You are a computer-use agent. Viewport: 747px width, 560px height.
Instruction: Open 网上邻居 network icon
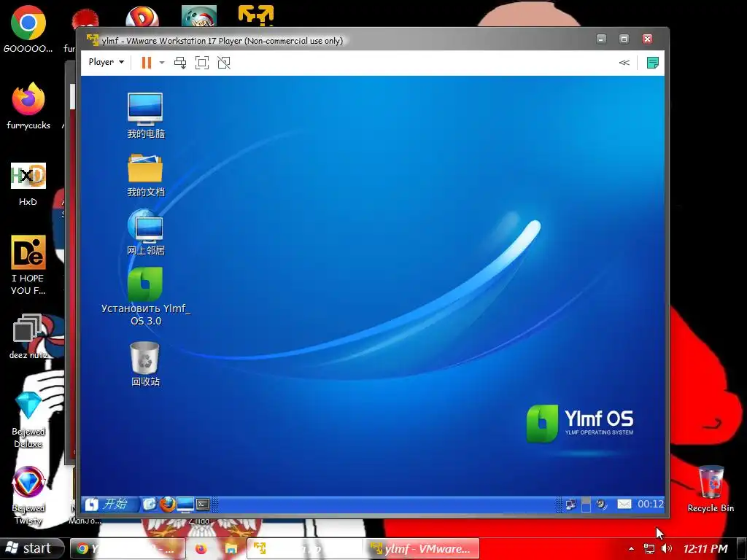coord(145,233)
